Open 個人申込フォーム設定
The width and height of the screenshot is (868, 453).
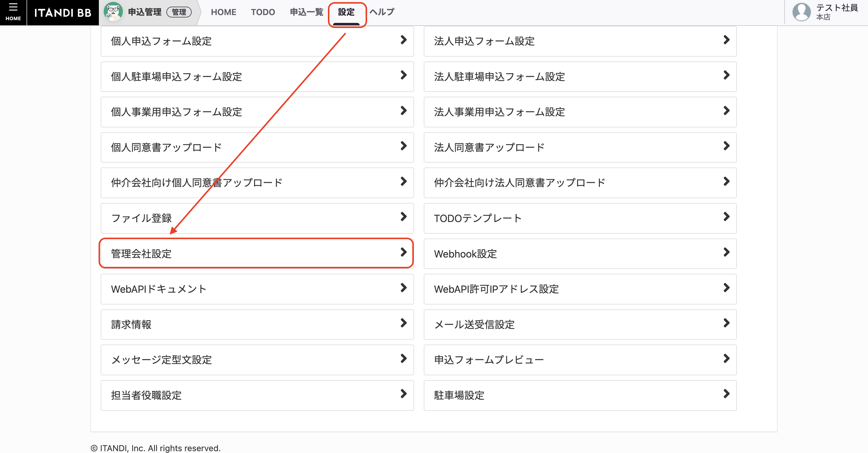[x=257, y=41]
